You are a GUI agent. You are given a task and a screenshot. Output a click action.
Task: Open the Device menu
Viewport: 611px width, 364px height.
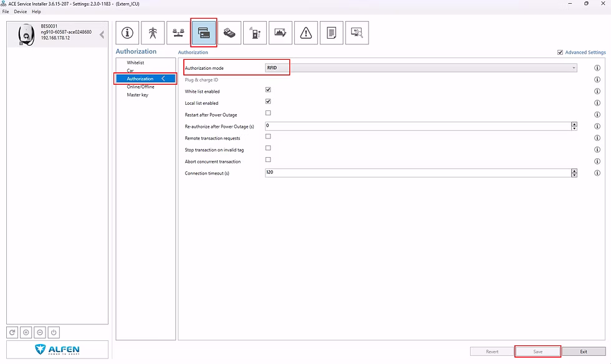pyautogui.click(x=20, y=12)
